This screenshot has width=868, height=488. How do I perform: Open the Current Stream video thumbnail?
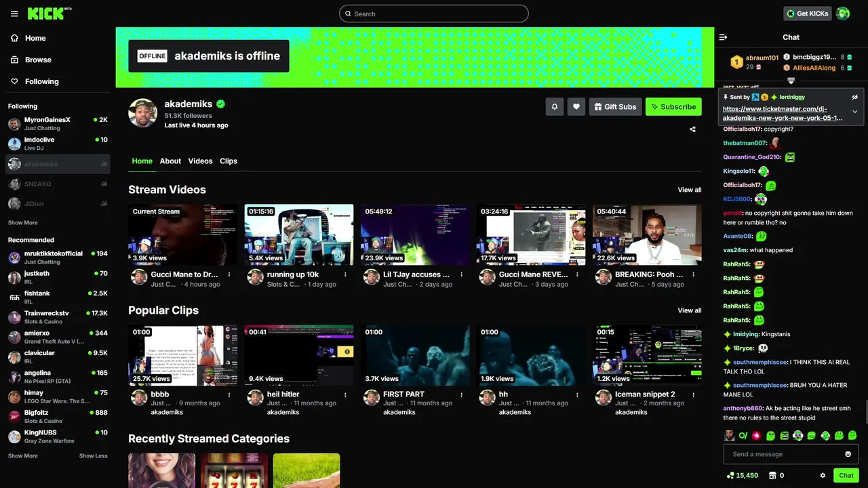[x=182, y=235]
